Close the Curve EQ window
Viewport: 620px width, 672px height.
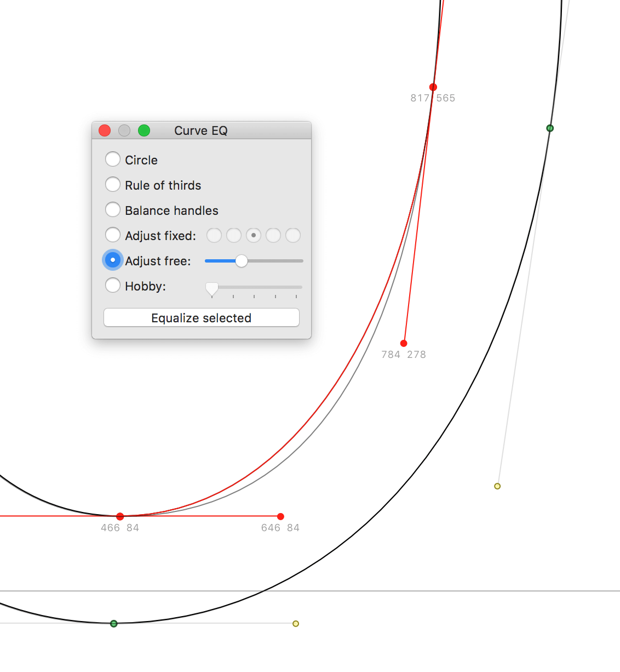[105, 130]
